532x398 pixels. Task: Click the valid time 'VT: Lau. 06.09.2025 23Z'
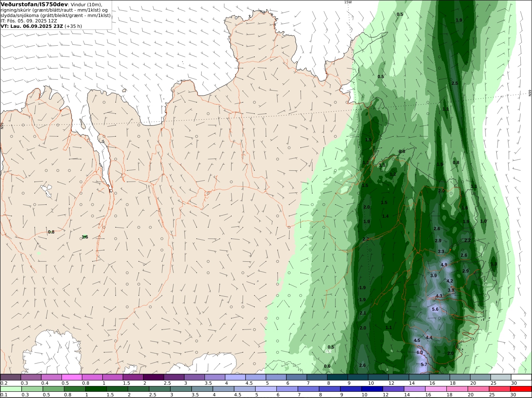(x=32, y=26)
